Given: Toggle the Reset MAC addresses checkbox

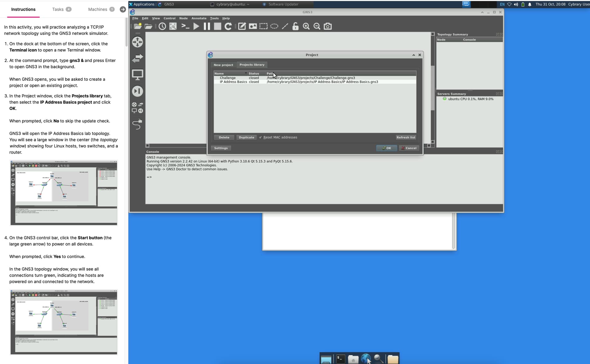Looking at the screenshot, I should 261,137.
